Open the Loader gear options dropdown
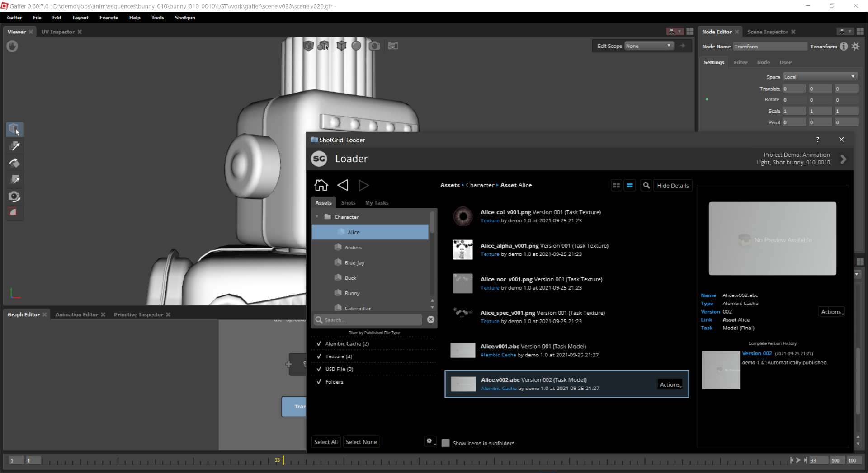The image size is (868, 473). [x=430, y=441]
